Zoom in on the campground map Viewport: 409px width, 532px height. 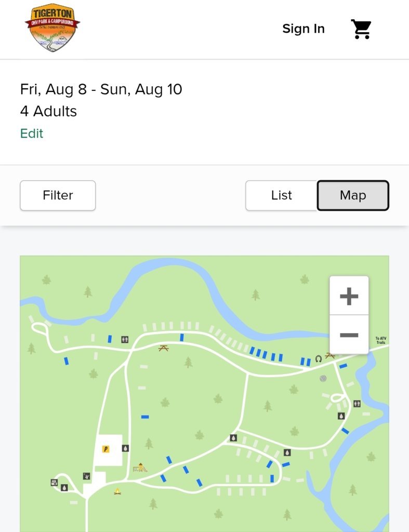[349, 296]
